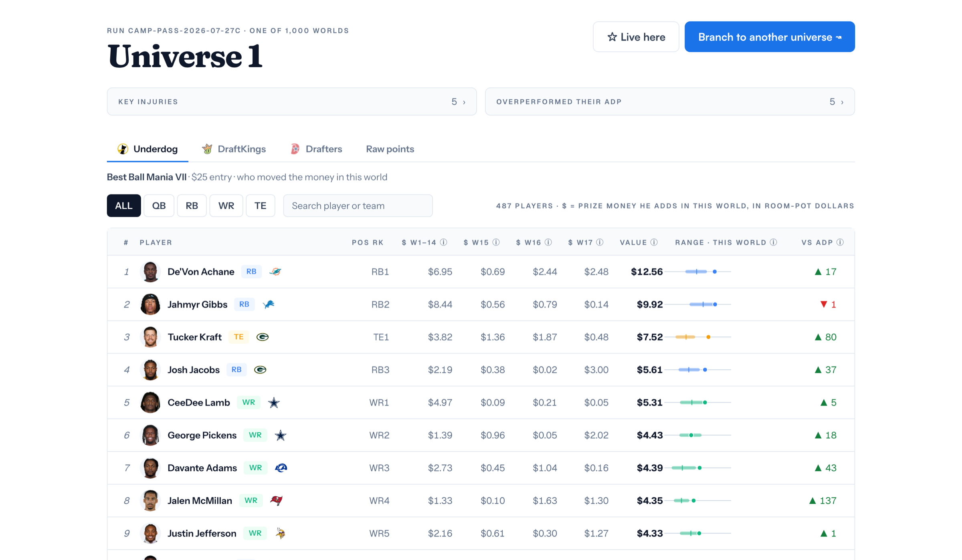Open De'Von Achane's player name link
The height and width of the screenshot is (560, 962).
(x=201, y=272)
